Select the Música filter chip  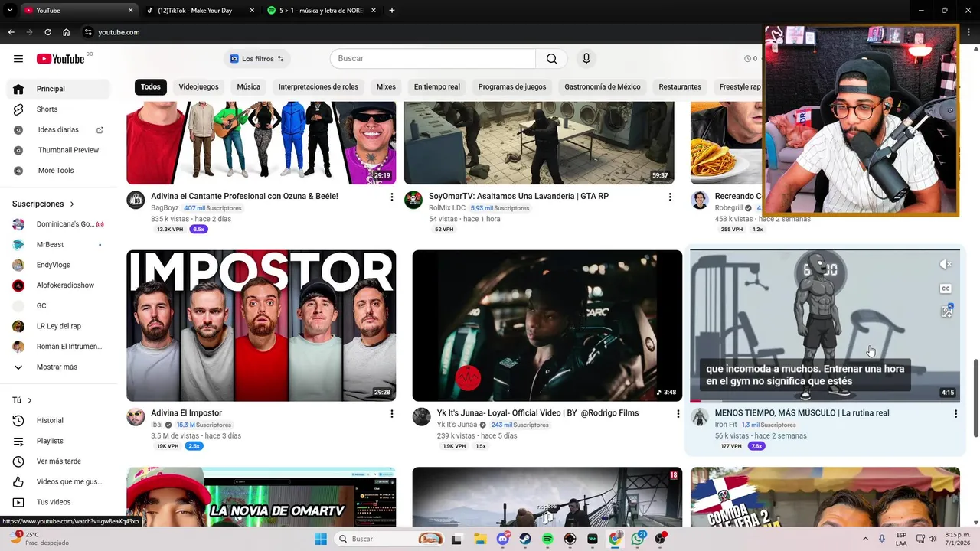click(248, 87)
